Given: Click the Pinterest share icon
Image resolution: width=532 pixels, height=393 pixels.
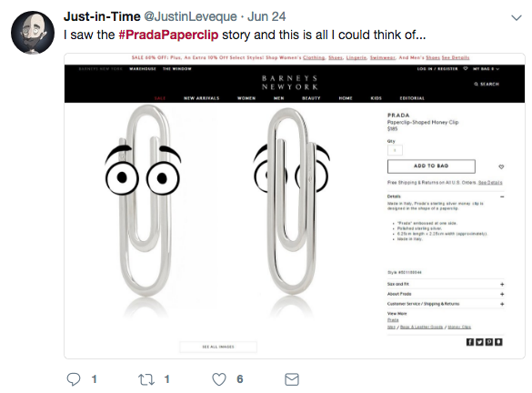Looking at the screenshot, I should coord(489,342).
